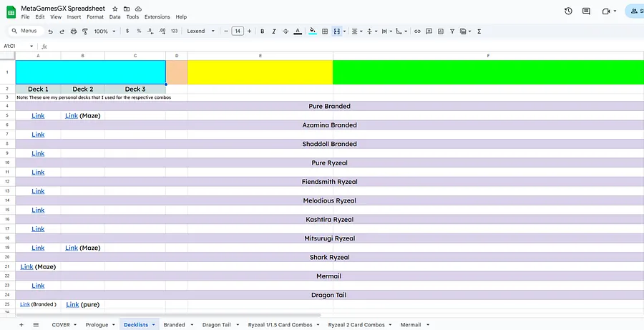Image resolution: width=644 pixels, height=330 pixels.
Task: Open the Lexend font dropdown
Action: click(201, 31)
